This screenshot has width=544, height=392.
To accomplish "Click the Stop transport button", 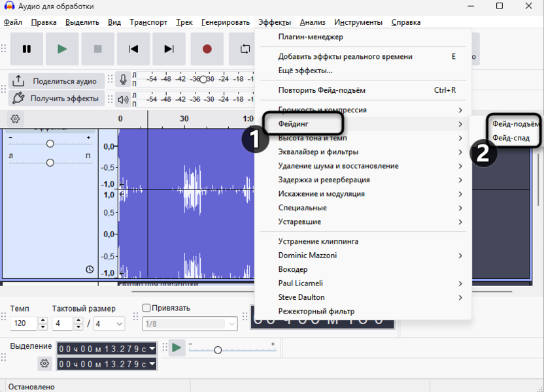I will pyautogui.click(x=97, y=49).
